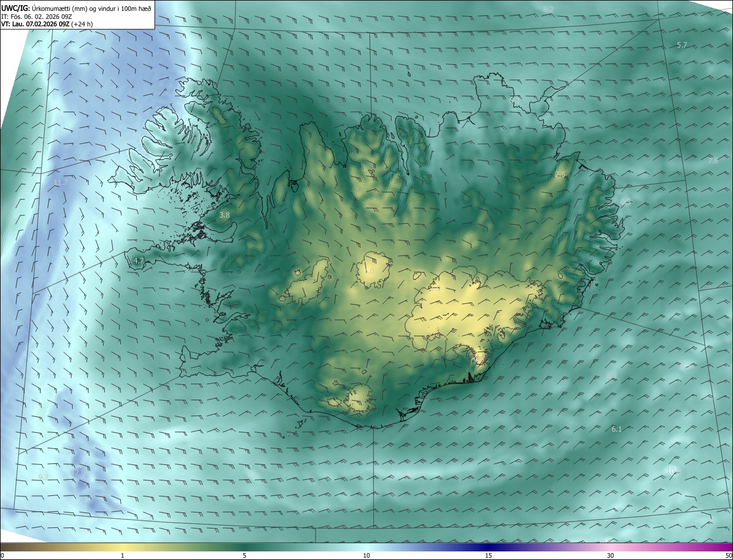The height and width of the screenshot is (560, 733).
Task: Click the color scale label '30'
Action: click(x=610, y=555)
